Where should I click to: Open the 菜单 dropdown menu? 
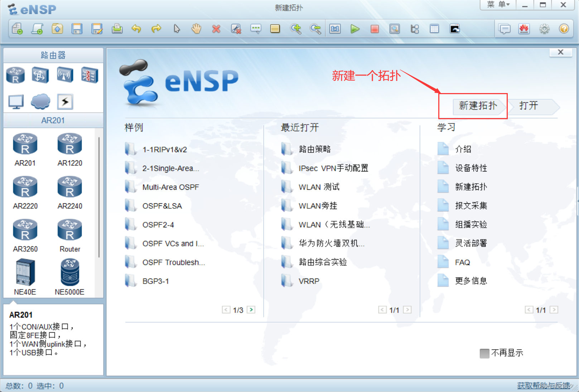tap(498, 5)
